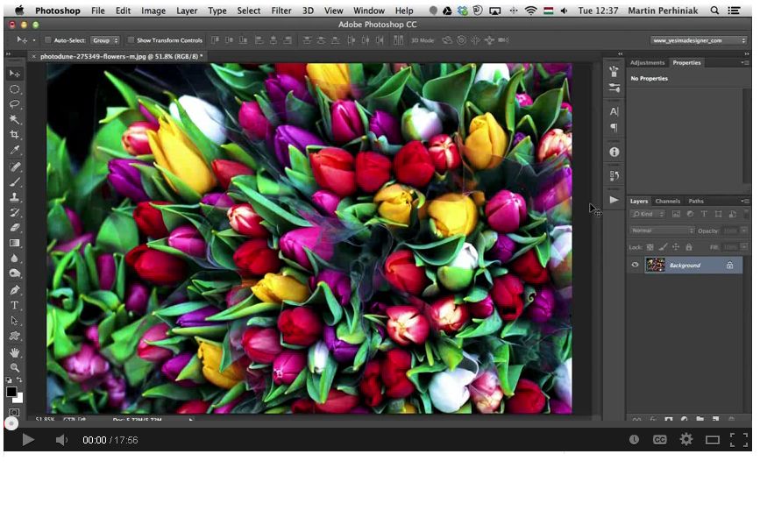
Task: Choose the Lasso tool
Action: click(14, 104)
